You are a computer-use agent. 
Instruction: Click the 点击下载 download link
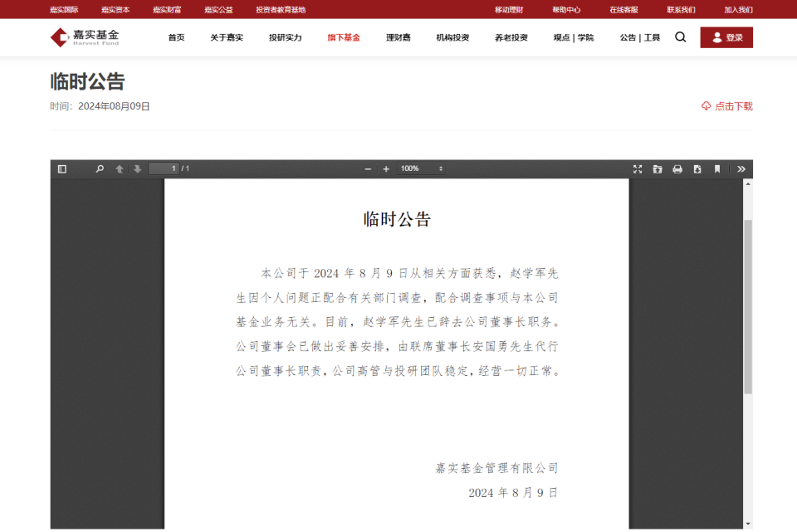(727, 106)
